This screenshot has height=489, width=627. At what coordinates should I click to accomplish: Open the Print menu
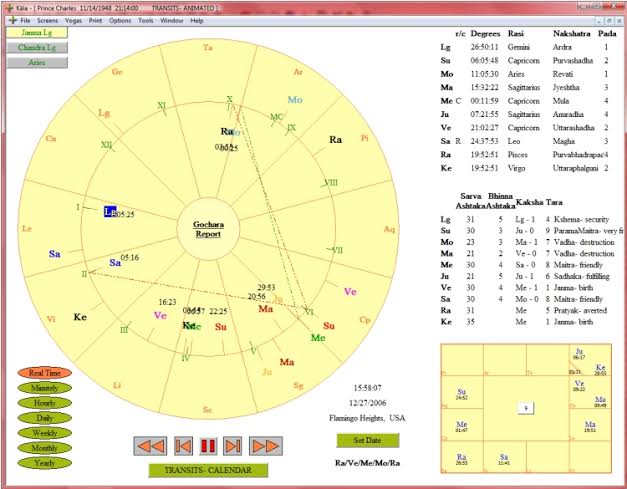click(x=95, y=20)
